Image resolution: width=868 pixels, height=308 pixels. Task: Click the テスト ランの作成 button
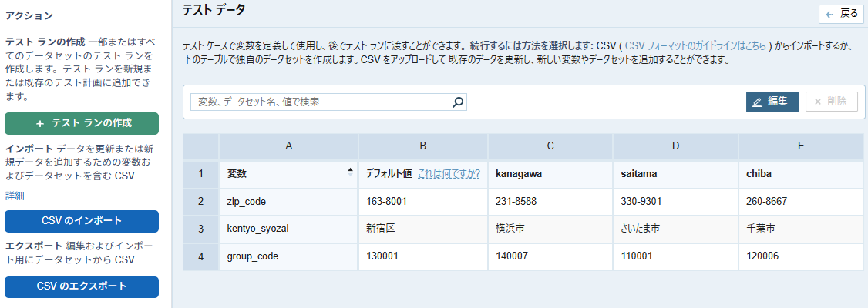pyautogui.click(x=82, y=123)
